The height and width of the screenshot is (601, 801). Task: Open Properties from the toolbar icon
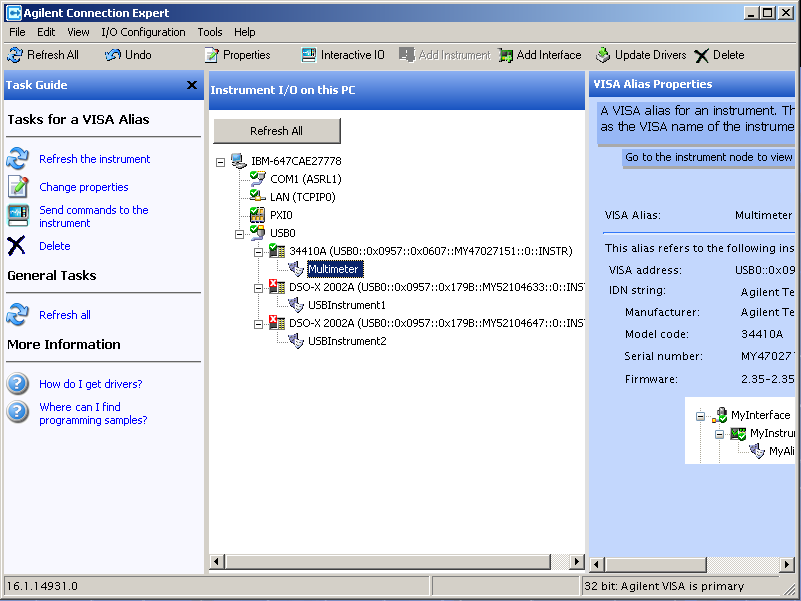point(211,55)
